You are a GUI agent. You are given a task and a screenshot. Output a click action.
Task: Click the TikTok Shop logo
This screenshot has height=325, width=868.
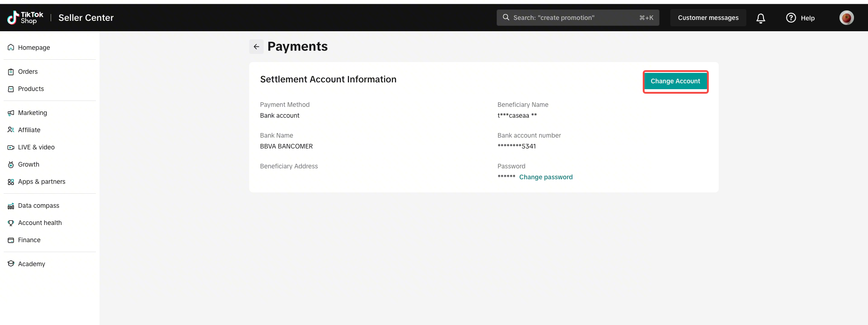point(25,18)
